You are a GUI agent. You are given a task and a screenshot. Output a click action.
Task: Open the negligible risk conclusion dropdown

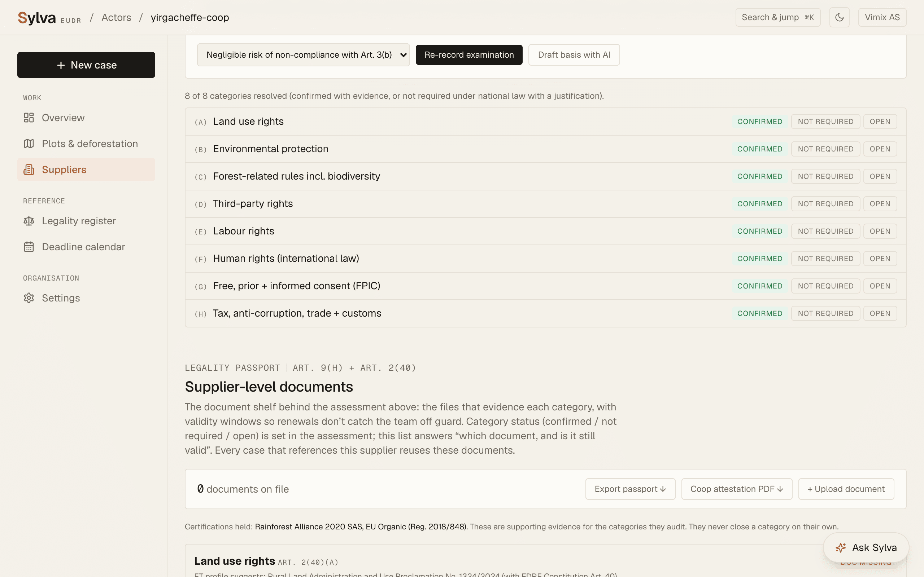pyautogui.click(x=303, y=55)
